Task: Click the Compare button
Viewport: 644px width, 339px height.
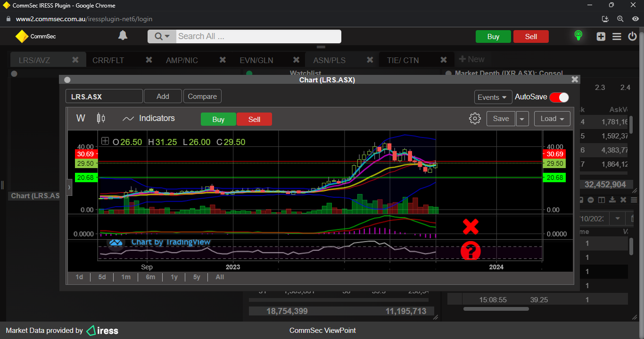Action: point(202,96)
